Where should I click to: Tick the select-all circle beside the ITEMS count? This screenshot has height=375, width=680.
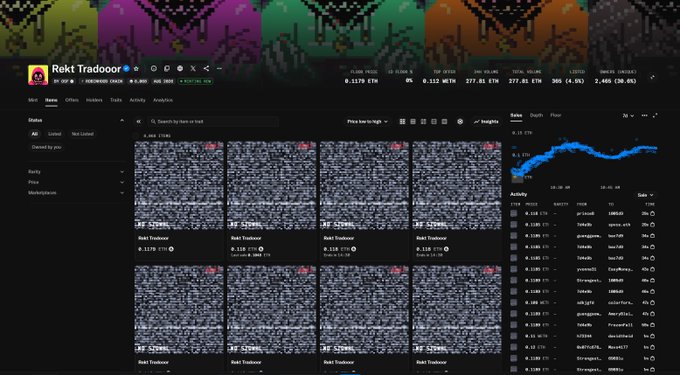137,136
